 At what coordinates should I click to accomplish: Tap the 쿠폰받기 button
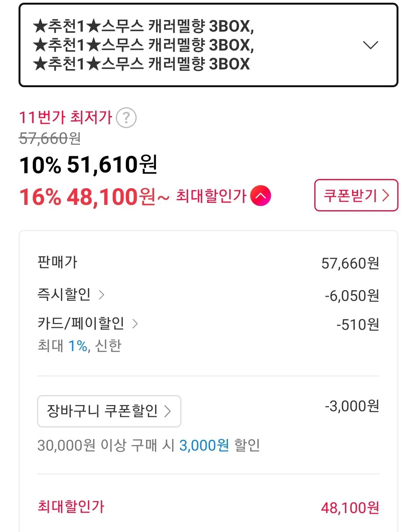tap(356, 195)
